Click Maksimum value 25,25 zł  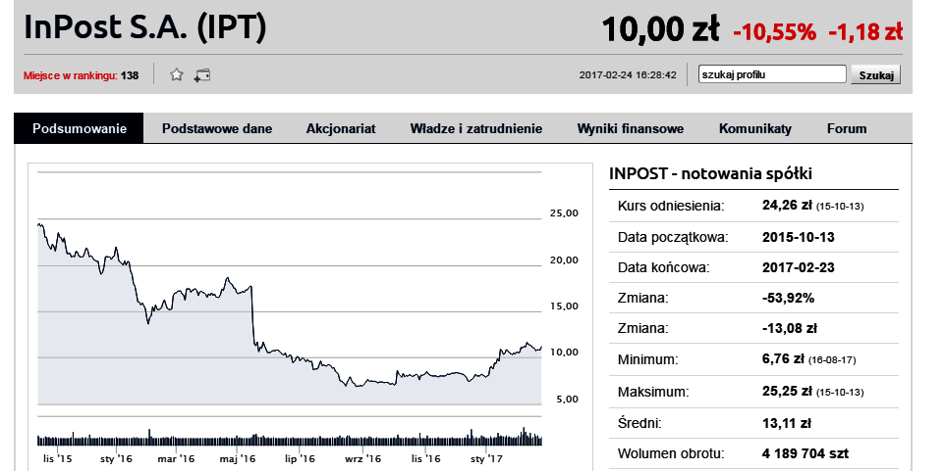[786, 391]
